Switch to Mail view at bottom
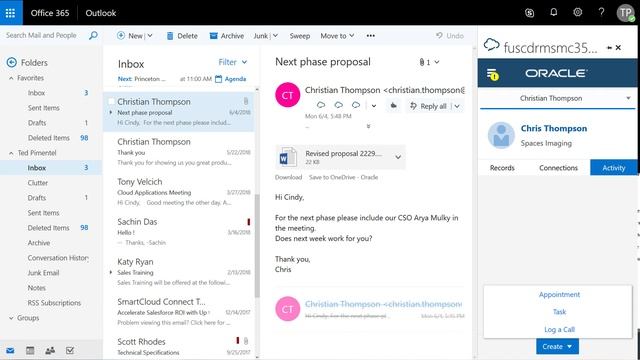This screenshot has width=640, height=360. coord(10,351)
